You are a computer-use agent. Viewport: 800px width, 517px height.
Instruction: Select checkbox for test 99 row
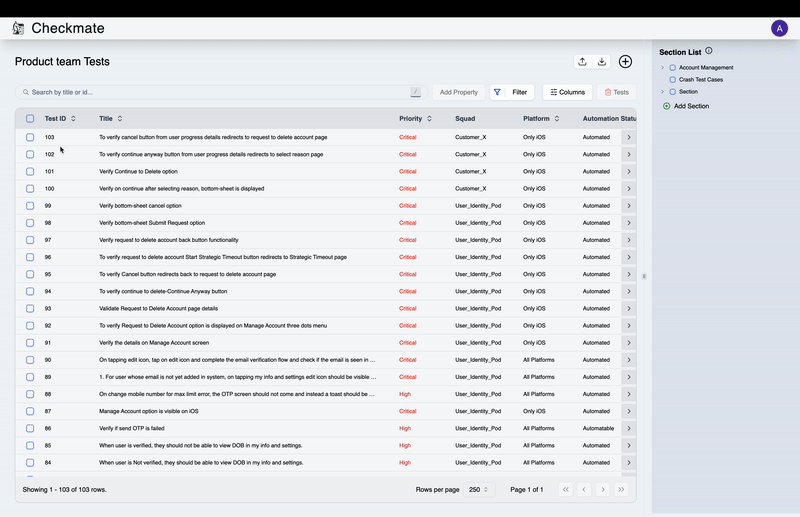(x=30, y=205)
